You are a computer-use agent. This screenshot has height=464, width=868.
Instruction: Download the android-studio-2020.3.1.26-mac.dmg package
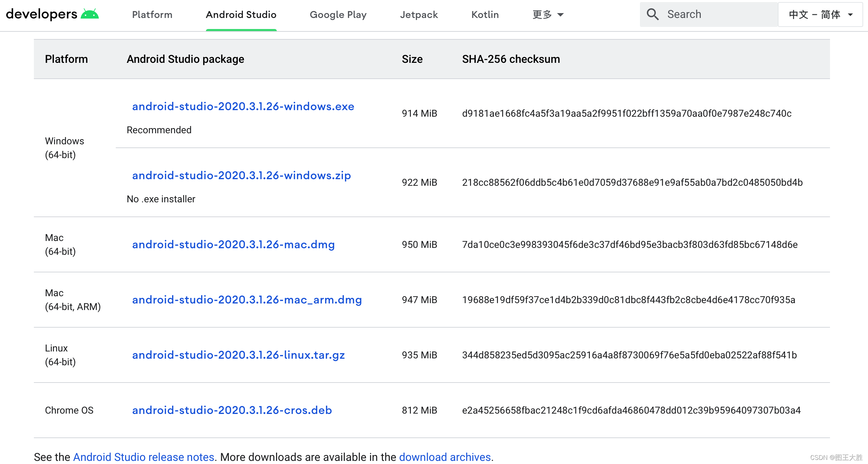point(233,244)
